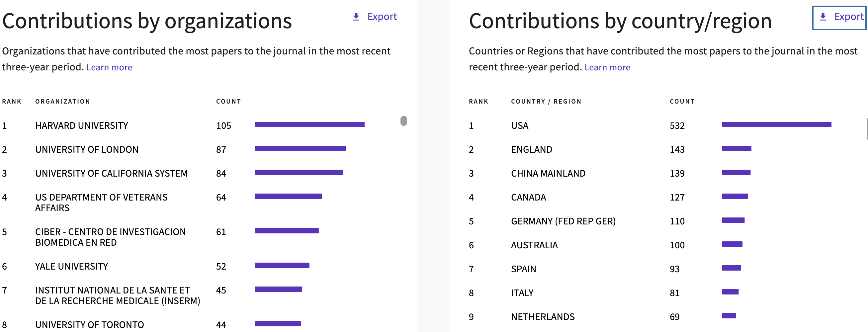This screenshot has height=332, width=868.
Task: Click ITALY country row text
Action: pos(522,293)
